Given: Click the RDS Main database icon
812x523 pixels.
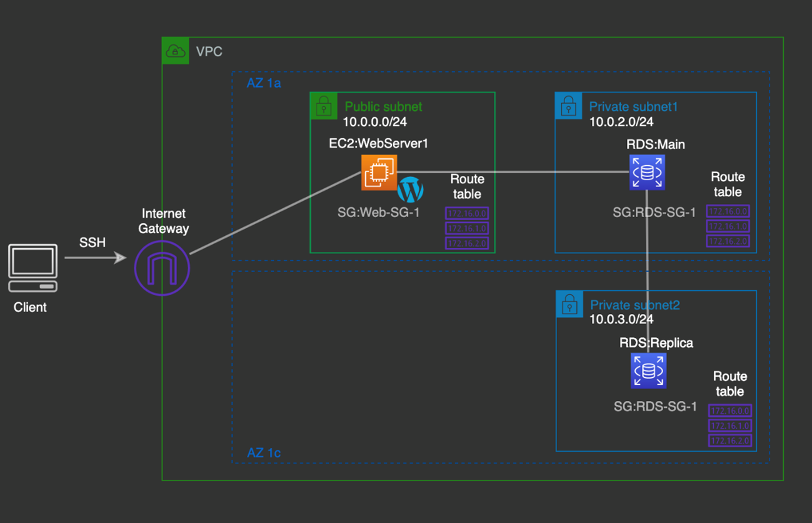Looking at the screenshot, I should 647,172.
